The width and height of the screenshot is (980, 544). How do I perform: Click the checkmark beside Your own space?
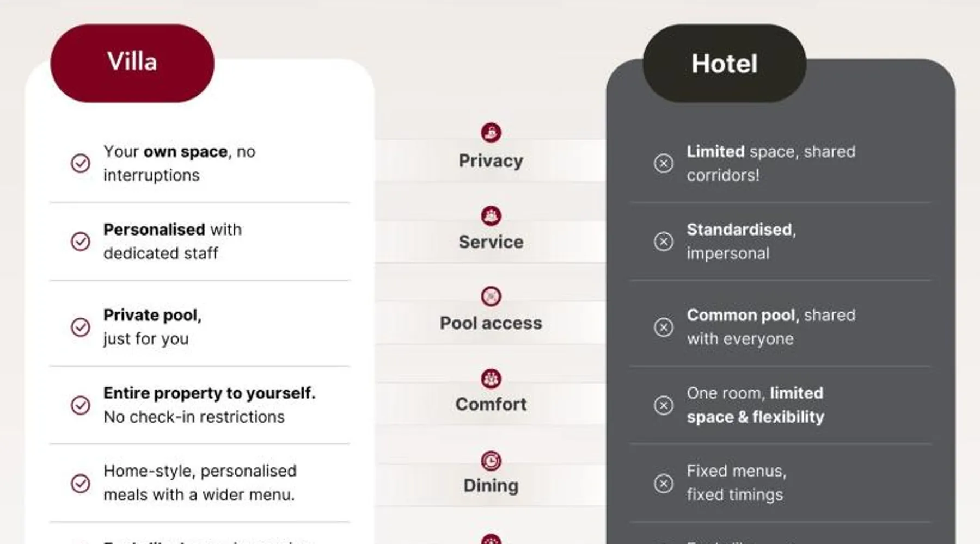[x=81, y=163]
